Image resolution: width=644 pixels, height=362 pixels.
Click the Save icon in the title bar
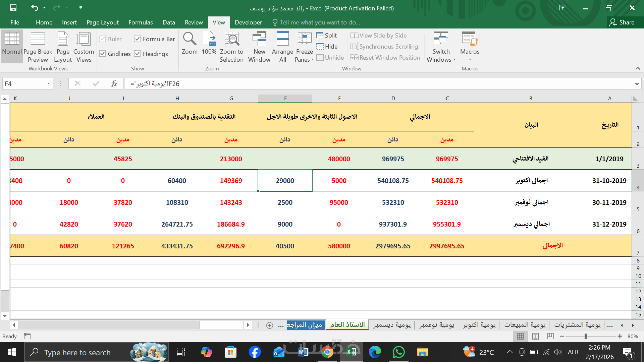(x=13, y=8)
